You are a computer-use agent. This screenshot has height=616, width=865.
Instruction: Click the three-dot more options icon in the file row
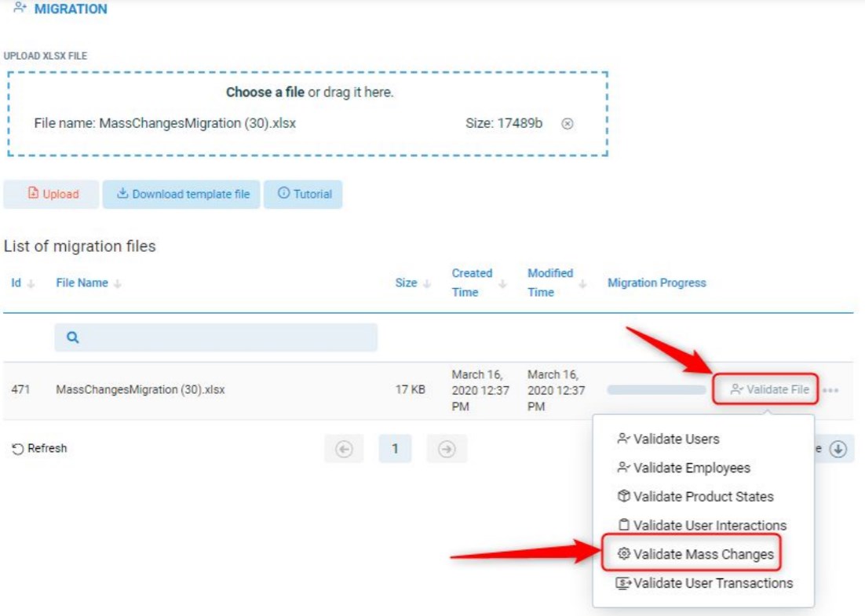pos(831,390)
